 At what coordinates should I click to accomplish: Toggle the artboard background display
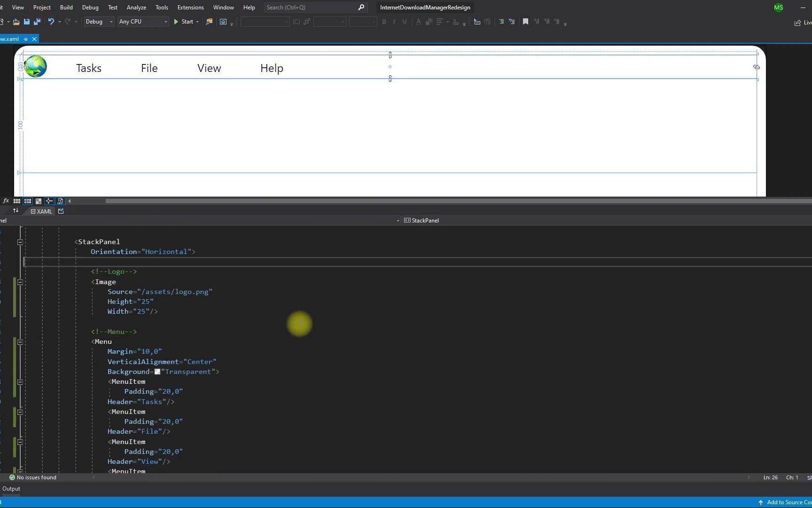point(39,201)
